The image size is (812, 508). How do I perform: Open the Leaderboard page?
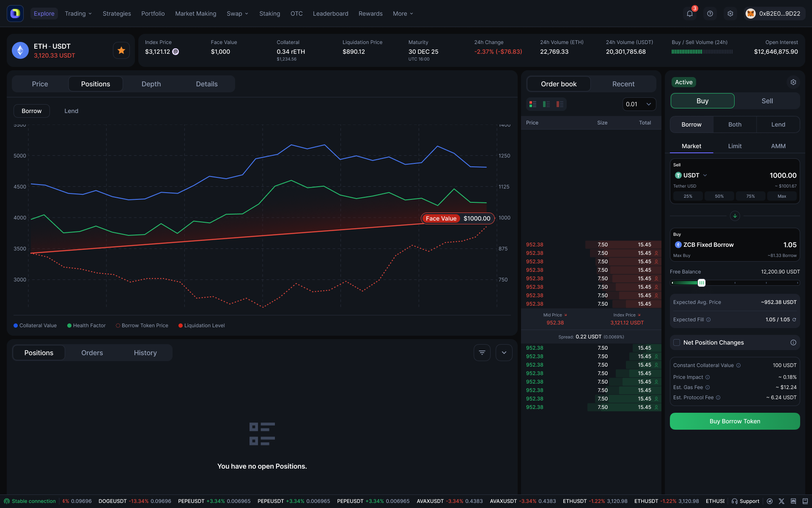[330, 13]
